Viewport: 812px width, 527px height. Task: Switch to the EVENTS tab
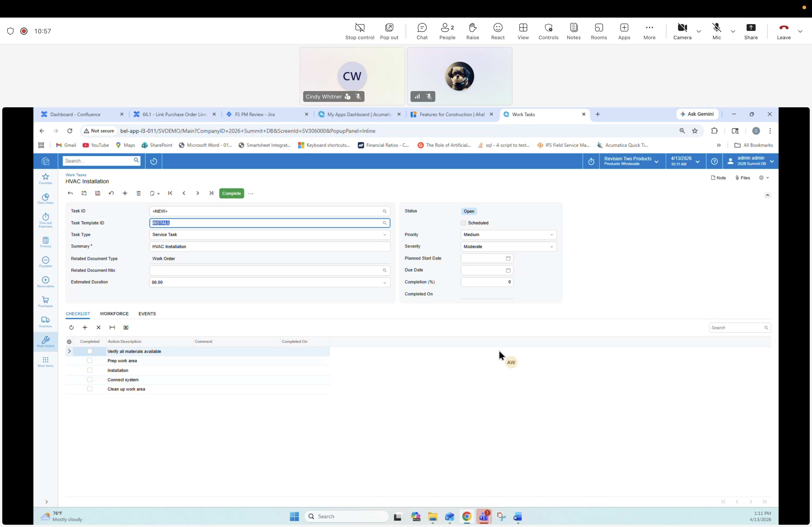coord(147,314)
